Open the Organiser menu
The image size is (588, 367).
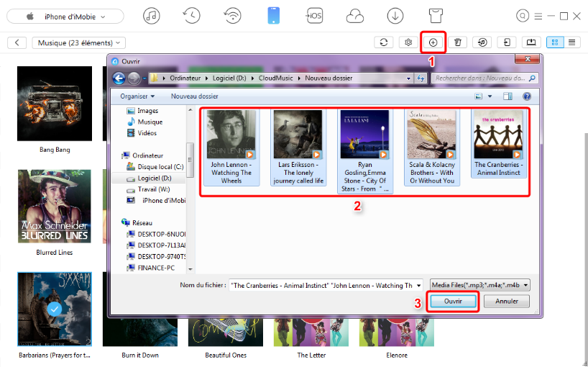[137, 96]
